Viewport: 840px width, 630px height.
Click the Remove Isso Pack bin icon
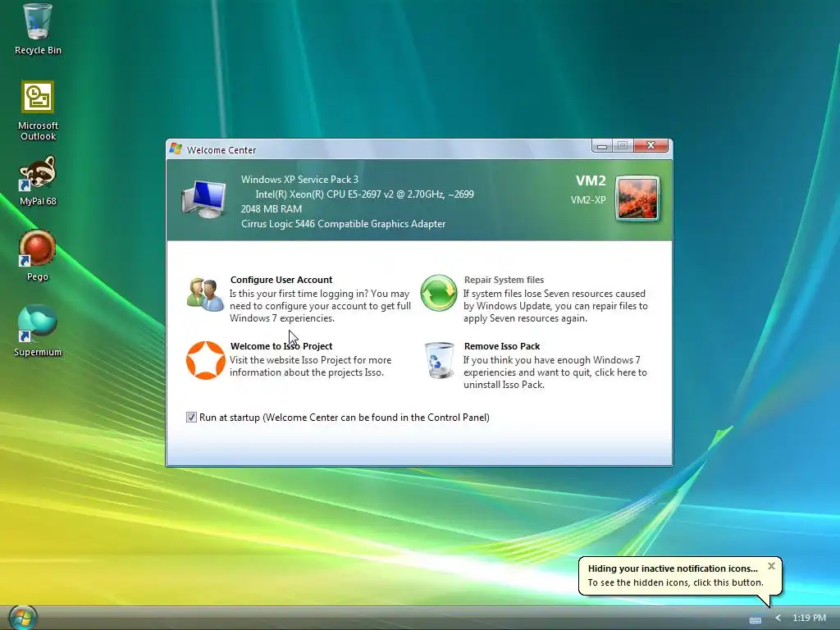439,360
